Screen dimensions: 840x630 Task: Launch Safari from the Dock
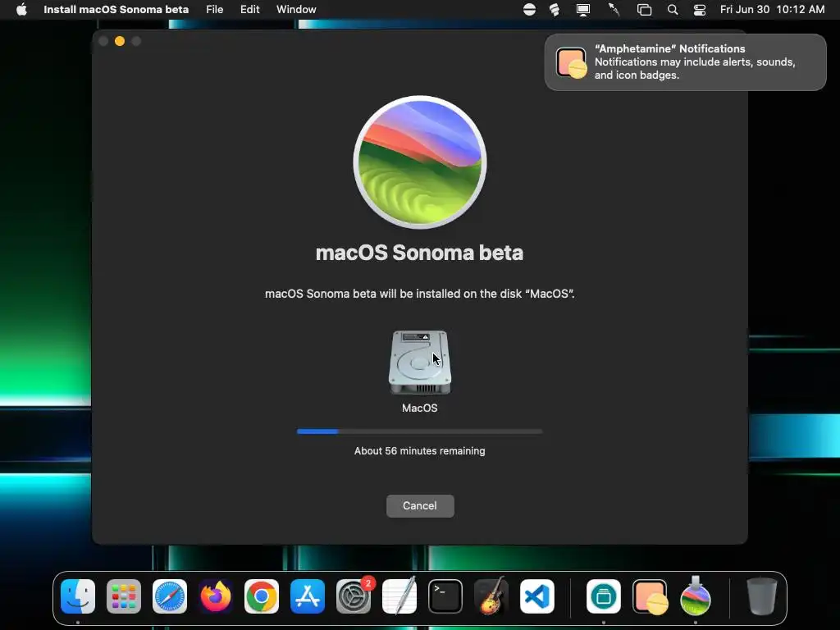(170, 596)
